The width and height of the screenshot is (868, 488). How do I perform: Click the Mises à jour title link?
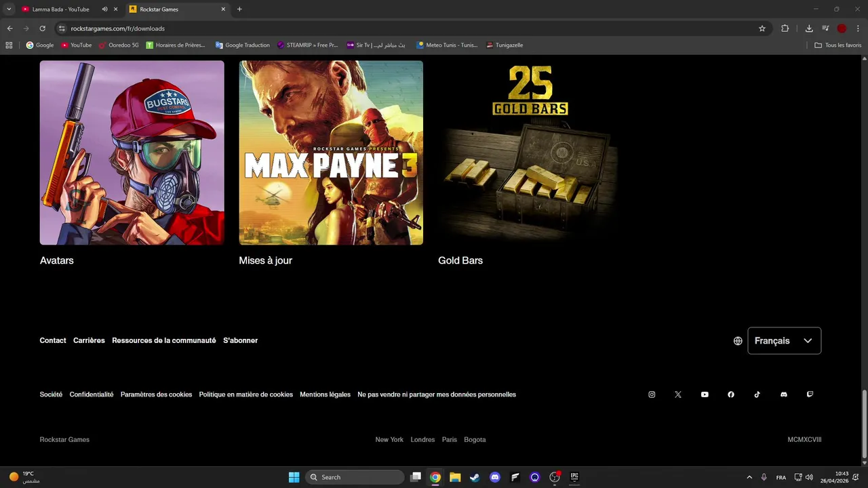point(266,261)
